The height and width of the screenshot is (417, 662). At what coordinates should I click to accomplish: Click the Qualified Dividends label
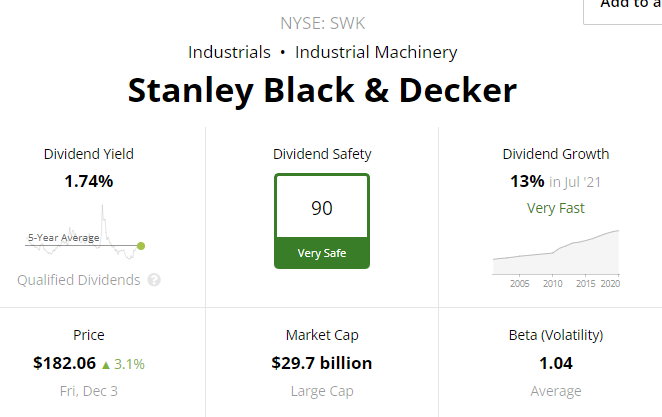[x=79, y=280]
